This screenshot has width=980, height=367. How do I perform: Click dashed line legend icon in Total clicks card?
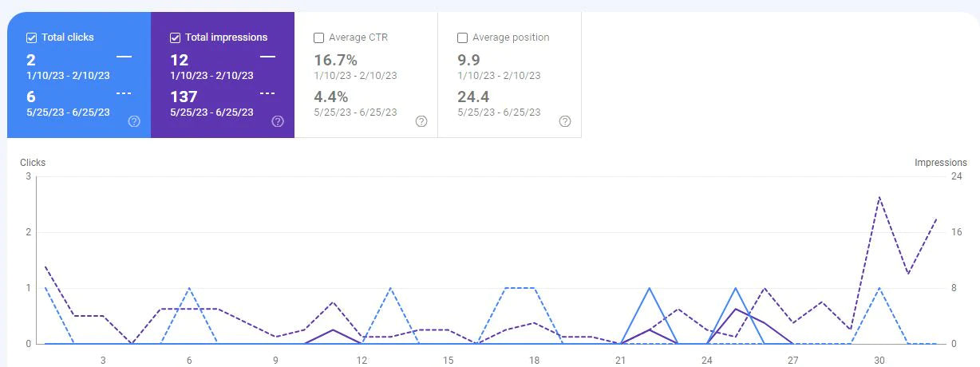click(x=124, y=93)
